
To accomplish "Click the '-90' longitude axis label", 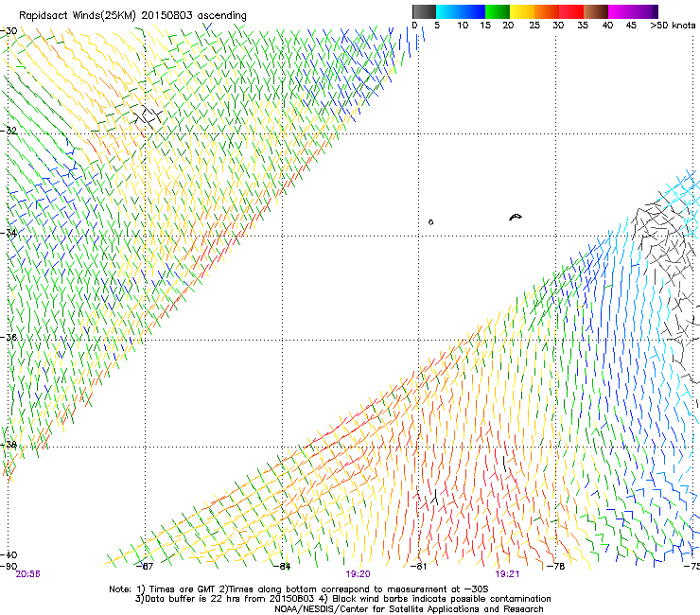I will point(9,567).
